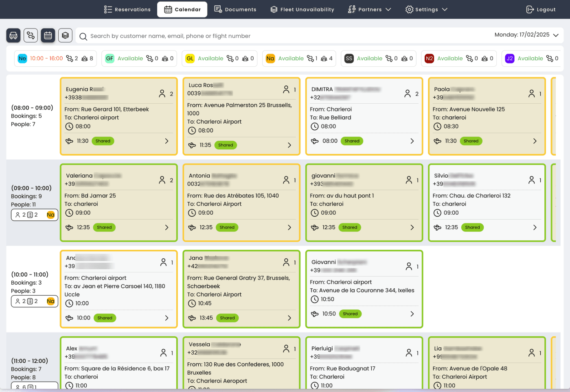Select the stacked layers view icon button
The image size is (570, 392).
(x=65, y=36)
